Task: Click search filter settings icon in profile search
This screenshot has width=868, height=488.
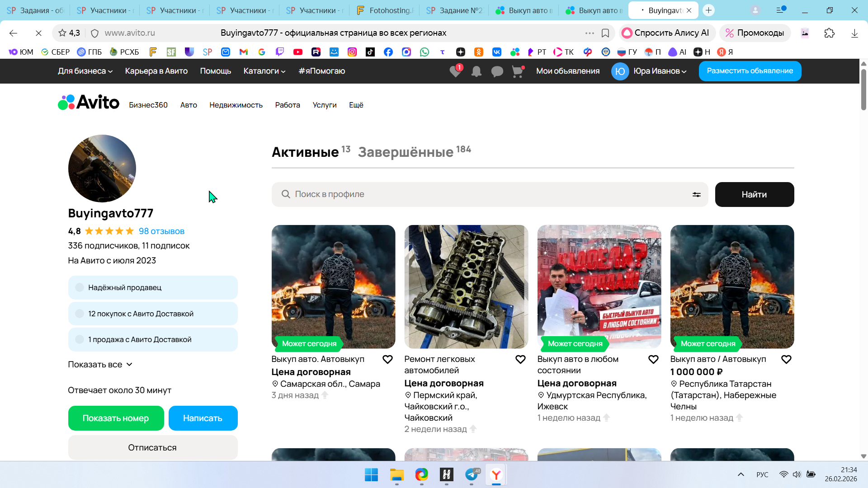Action: (x=696, y=194)
